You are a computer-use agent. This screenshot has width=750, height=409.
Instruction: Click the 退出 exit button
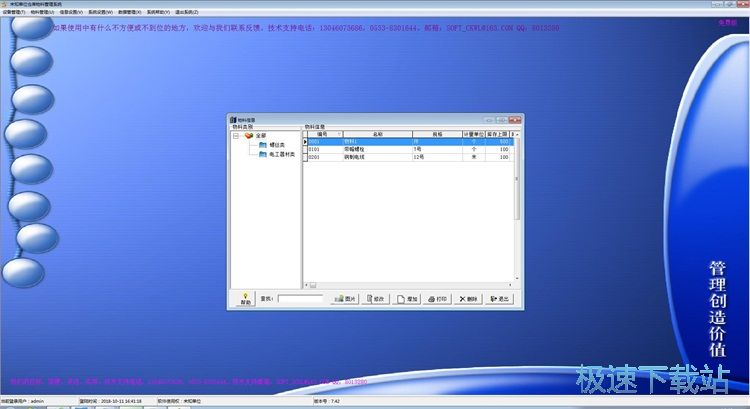pos(498,299)
